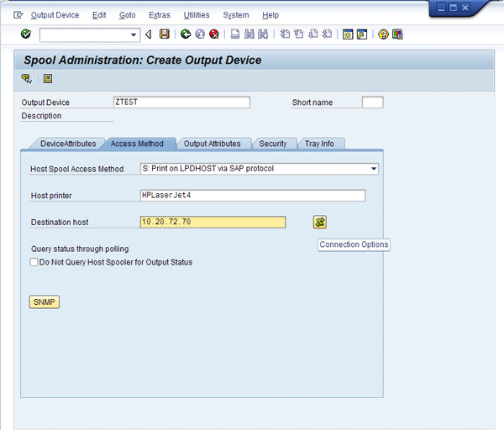The height and width of the screenshot is (430, 504).
Task: Click the Short name input field
Action: tap(372, 102)
